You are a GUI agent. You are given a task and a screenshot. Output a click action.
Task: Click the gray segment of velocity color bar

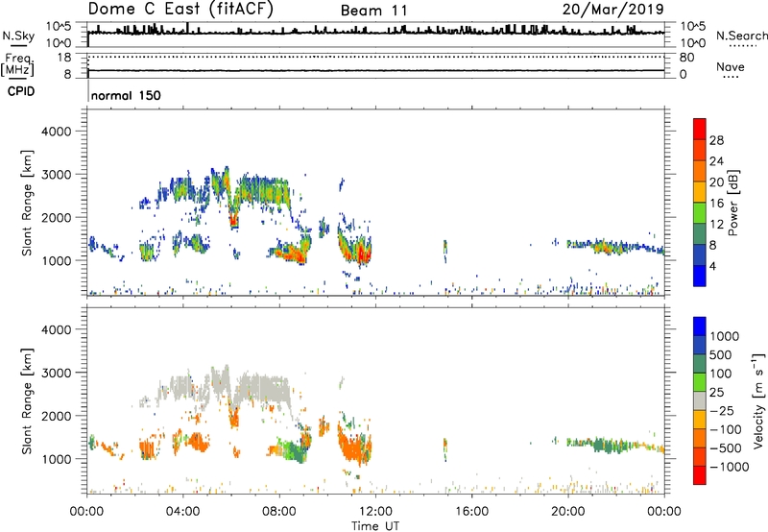click(x=700, y=401)
